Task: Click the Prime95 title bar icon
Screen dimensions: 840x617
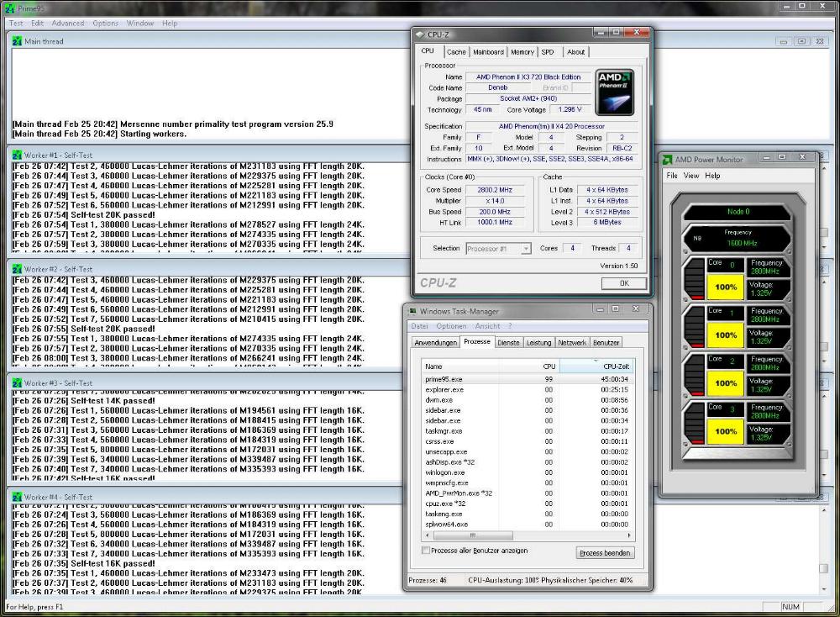Action: pos(9,8)
